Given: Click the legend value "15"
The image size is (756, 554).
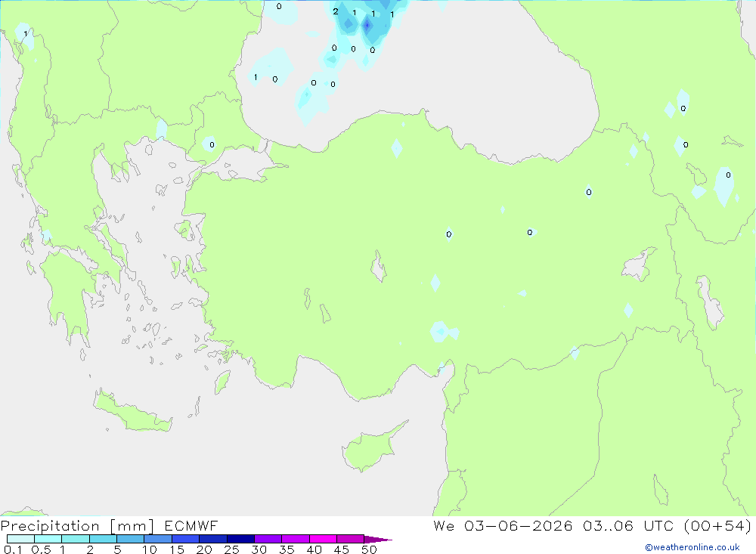Looking at the screenshot, I should [177, 549].
